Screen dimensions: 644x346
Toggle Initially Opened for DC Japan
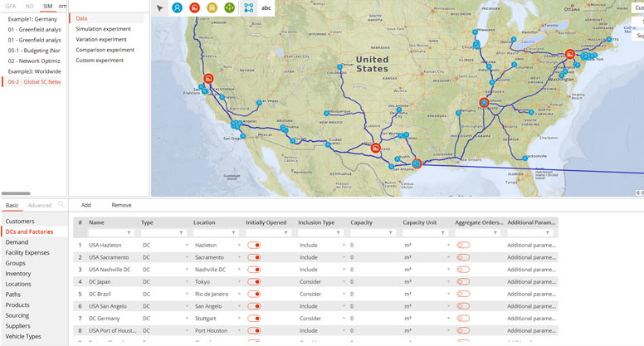tap(254, 282)
